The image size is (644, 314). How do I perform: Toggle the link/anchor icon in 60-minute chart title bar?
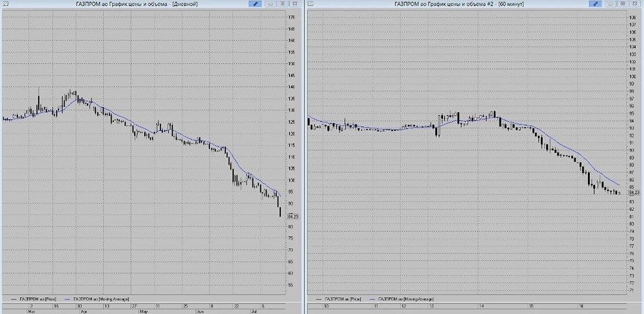tap(595, 4)
